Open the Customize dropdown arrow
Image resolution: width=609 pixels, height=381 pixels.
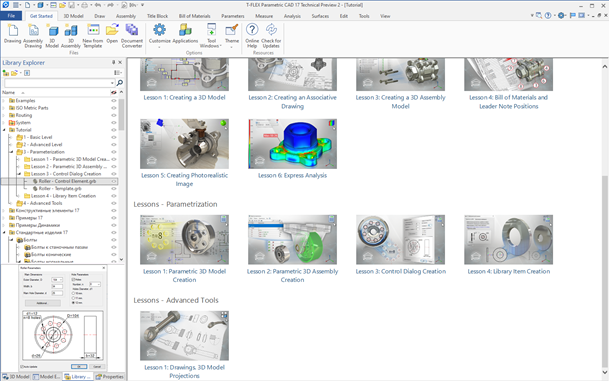[x=159, y=47]
